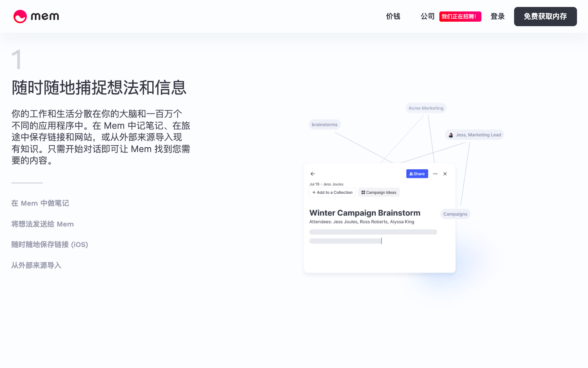Select the Campaign Ideas collection tag
The width and height of the screenshot is (588, 368).
[x=379, y=193]
